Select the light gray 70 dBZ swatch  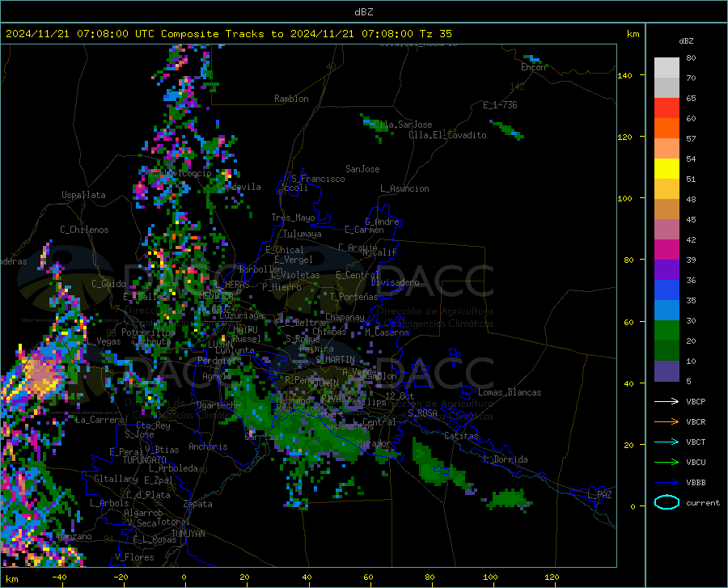(667, 68)
